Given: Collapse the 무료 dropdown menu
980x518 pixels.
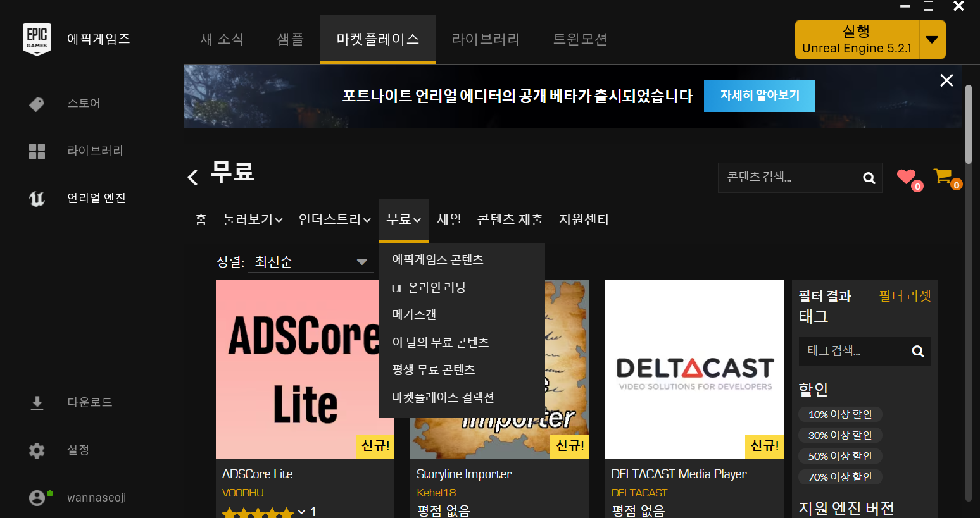Looking at the screenshot, I should (x=404, y=219).
